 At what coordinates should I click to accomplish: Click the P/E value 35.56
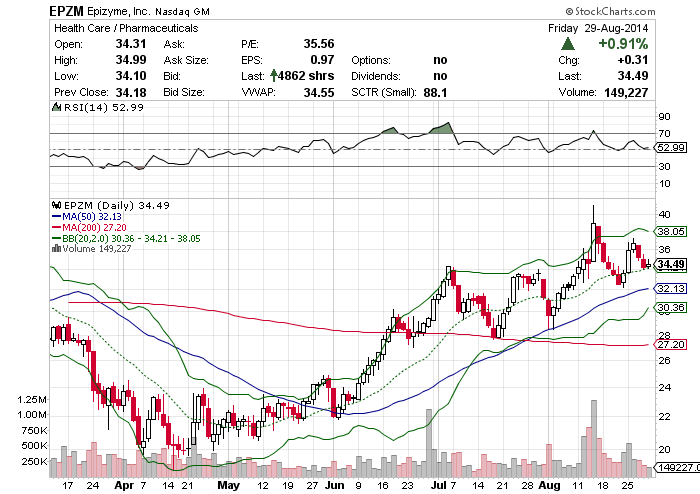point(319,44)
